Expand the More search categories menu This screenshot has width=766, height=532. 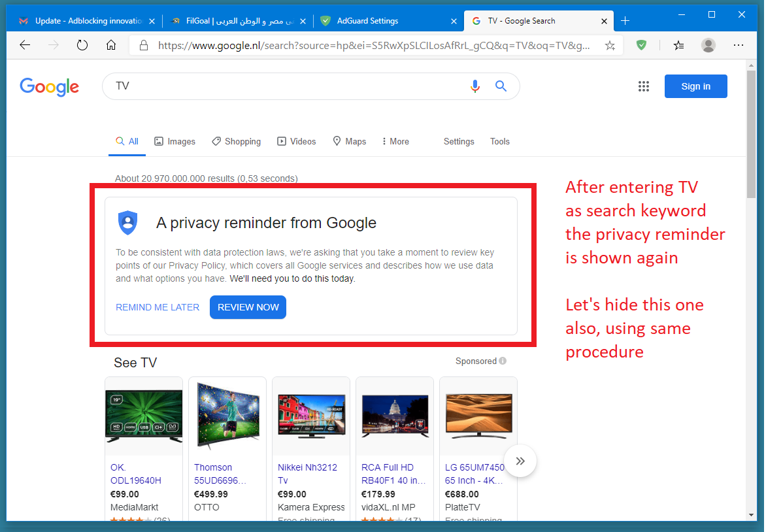tap(395, 142)
